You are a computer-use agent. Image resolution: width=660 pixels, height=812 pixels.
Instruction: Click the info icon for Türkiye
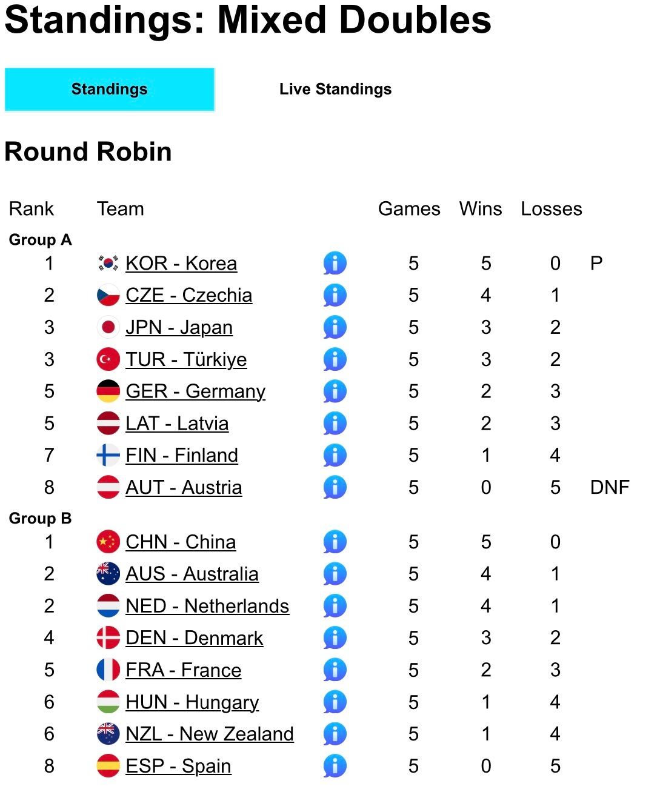tap(335, 359)
